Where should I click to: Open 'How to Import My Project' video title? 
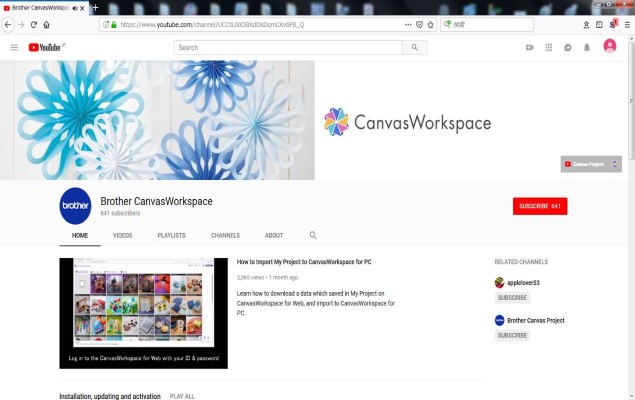[304, 262]
